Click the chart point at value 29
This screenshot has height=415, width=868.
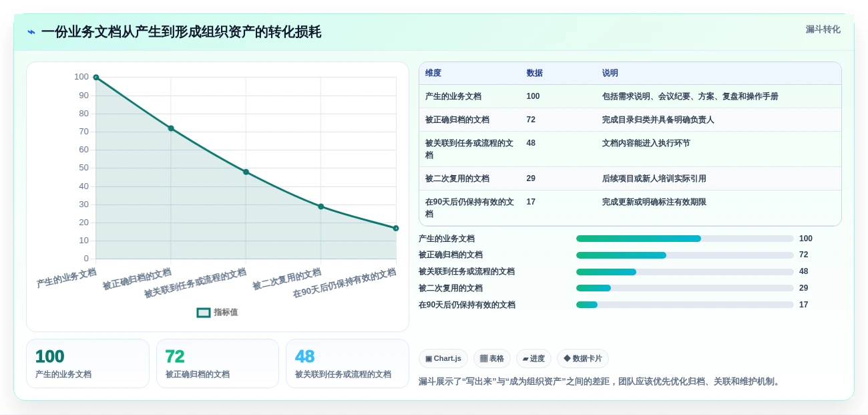tap(321, 206)
